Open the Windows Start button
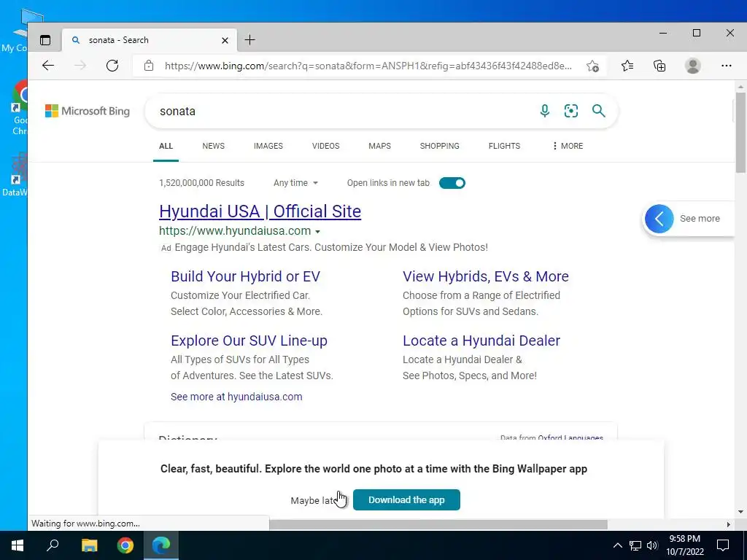The image size is (747, 560). 18,545
